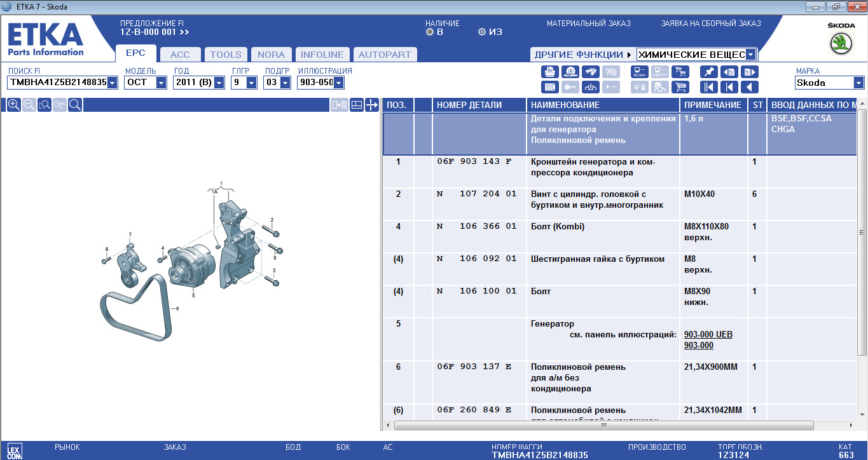868x460 pixels.
Task: Click the НАИМЕНОВАНИЕ column header
Action: click(x=603, y=105)
